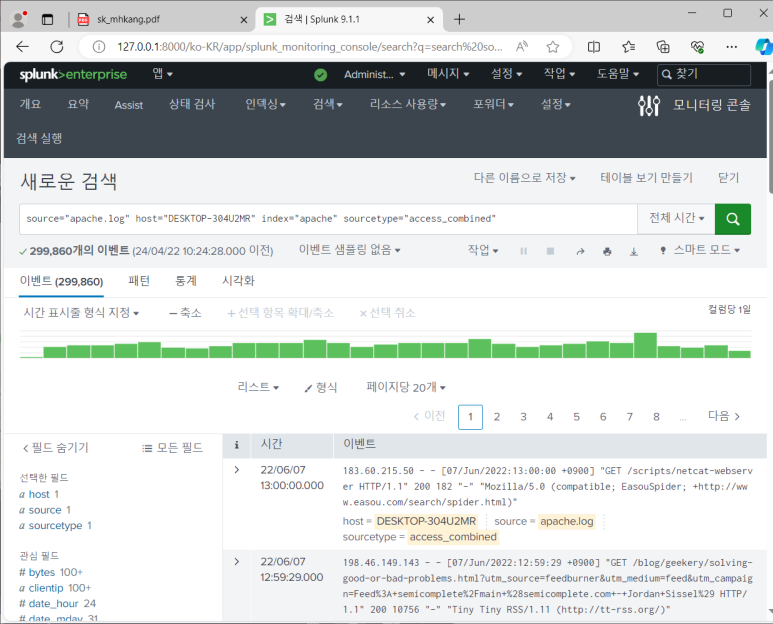Open the 스마트 모드 dropdown
Screen dimensions: 773x624
700,250
